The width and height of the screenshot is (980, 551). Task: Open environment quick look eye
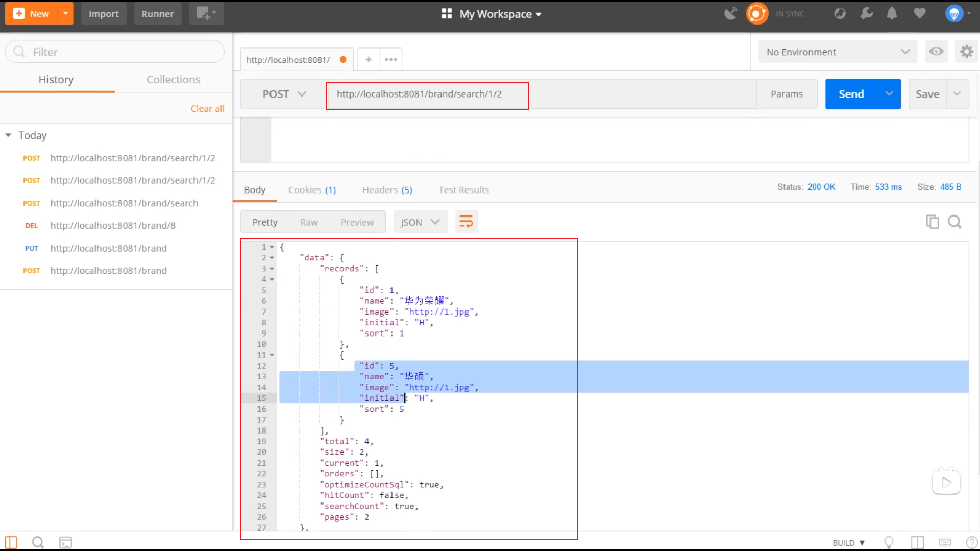point(936,52)
